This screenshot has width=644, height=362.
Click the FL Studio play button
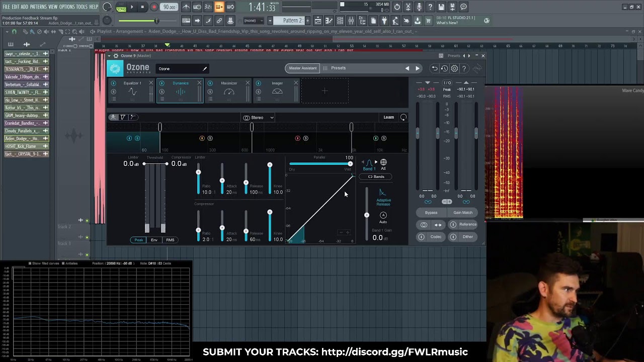pos(132,7)
